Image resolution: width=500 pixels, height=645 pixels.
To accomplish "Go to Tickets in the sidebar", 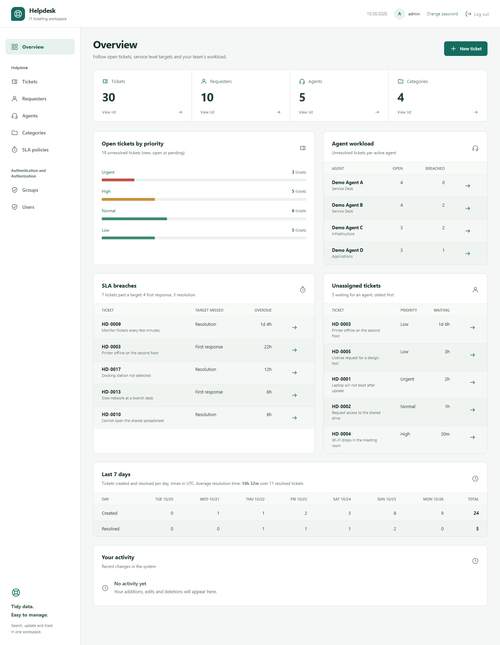I will coord(40,81).
